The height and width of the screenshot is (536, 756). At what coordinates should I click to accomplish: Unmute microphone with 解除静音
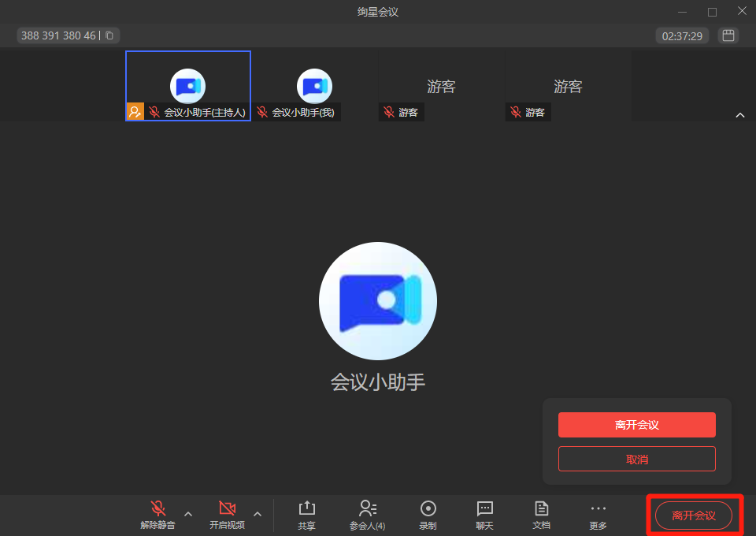[158, 516]
